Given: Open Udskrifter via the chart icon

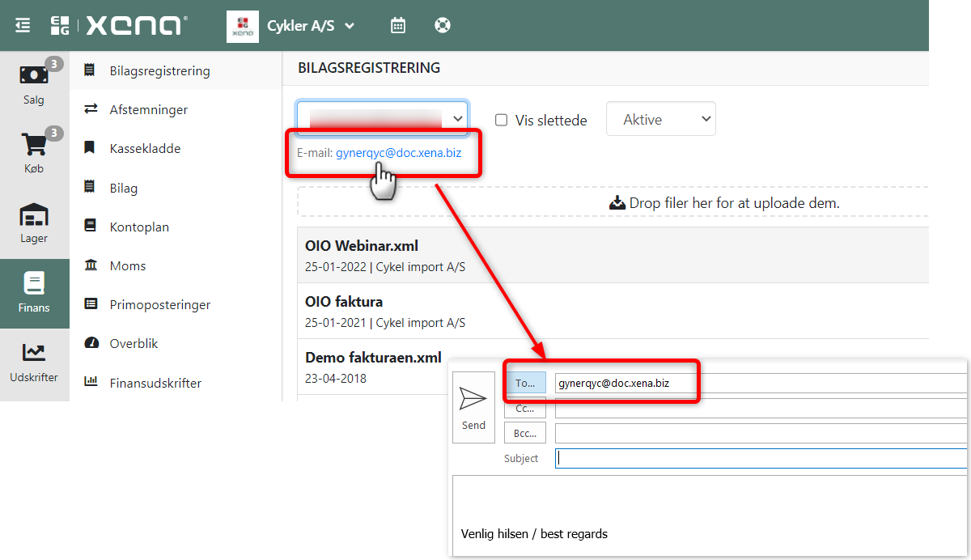Looking at the screenshot, I should [33, 352].
